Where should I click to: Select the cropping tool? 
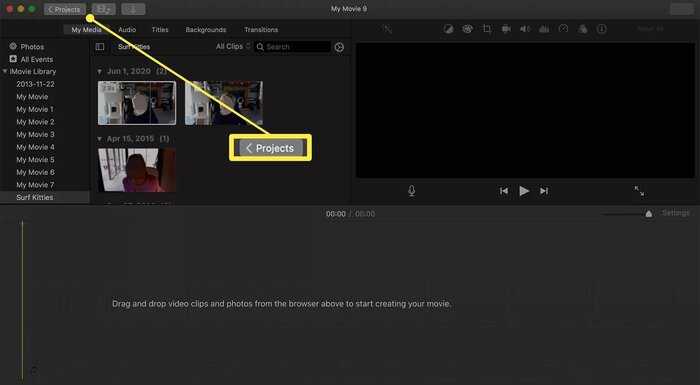click(487, 29)
